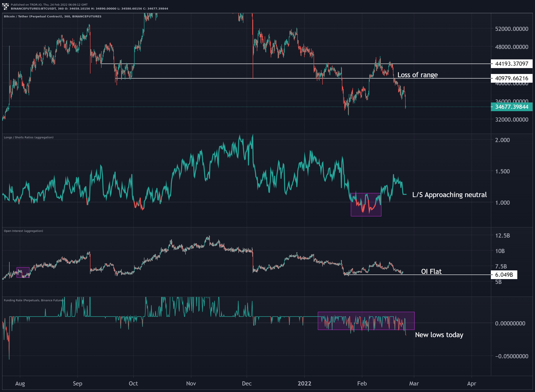Click the Funding Rate pane title
The height and width of the screenshot is (392, 535).
click(34, 300)
